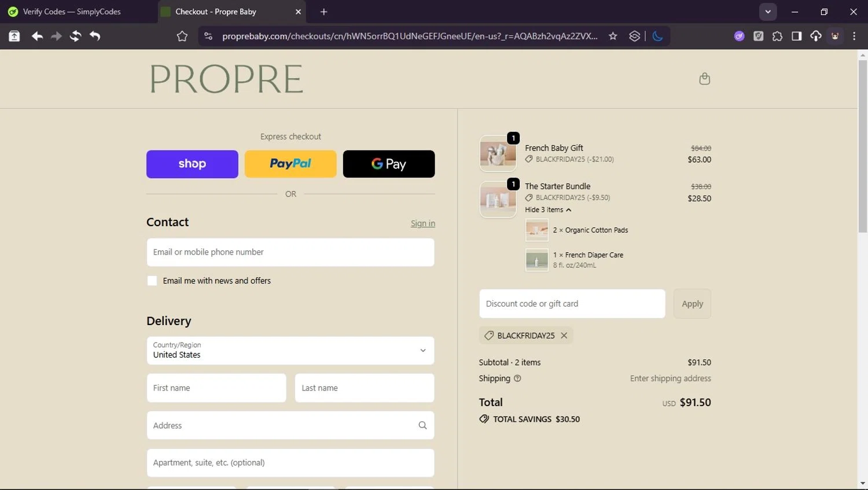This screenshot has height=490, width=868.
Task: Click the browser back arrow
Action: pos(37,36)
